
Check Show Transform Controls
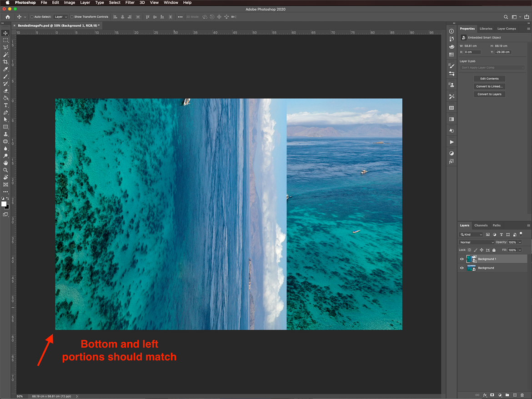72,17
